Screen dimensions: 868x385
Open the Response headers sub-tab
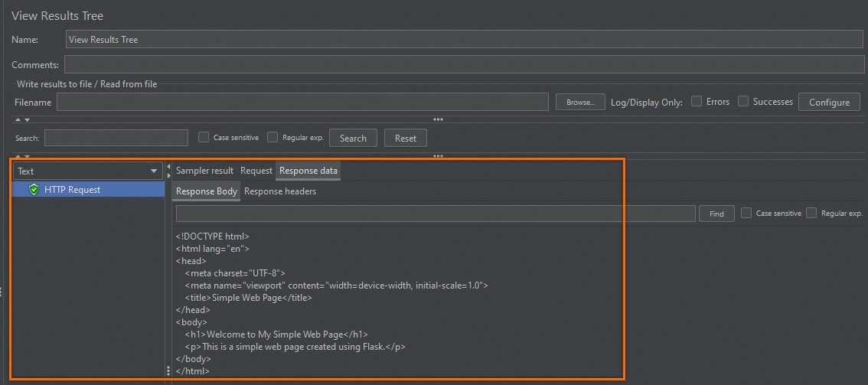[280, 191]
